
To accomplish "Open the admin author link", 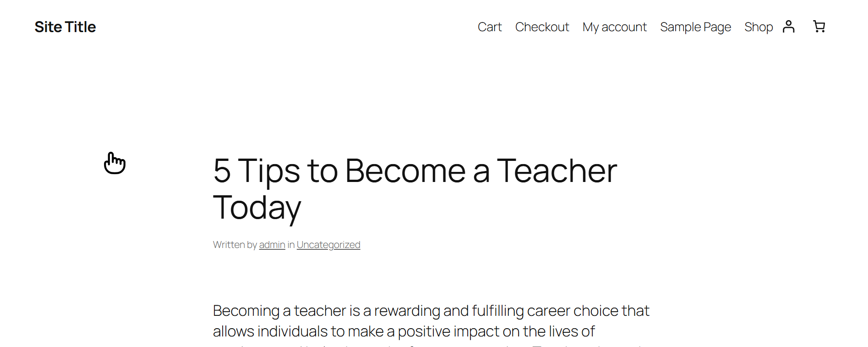I will coord(272,245).
